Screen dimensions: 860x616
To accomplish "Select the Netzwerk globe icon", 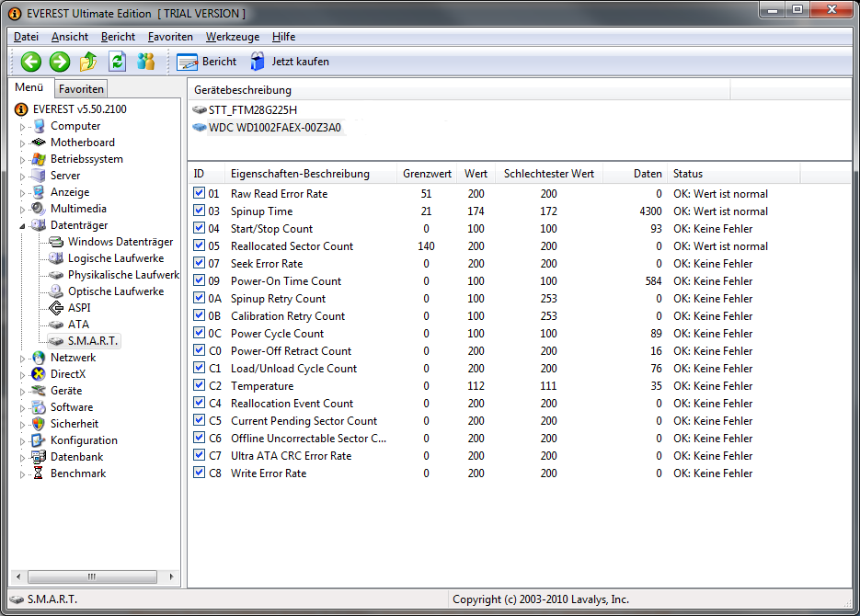I will (x=39, y=358).
